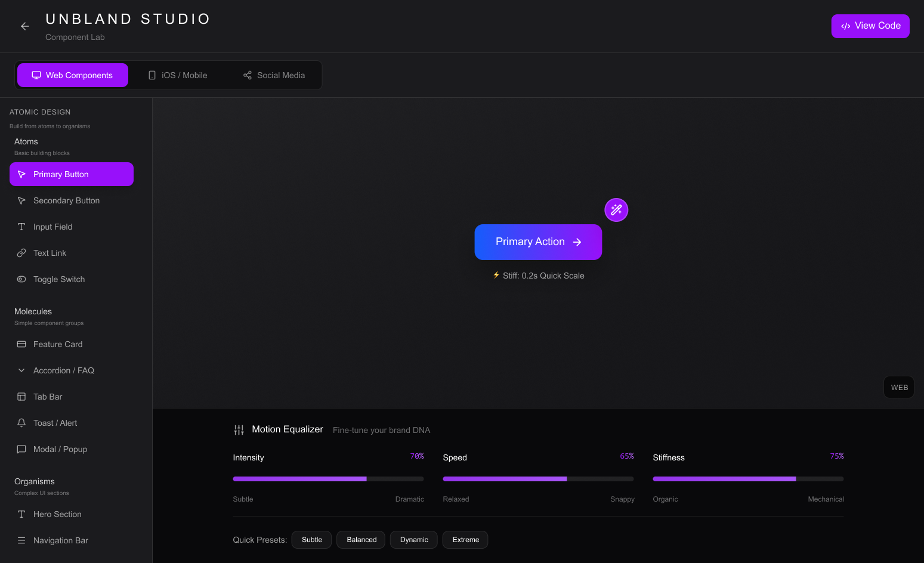The image size is (924, 563).
Task: Open View Code
Action: 870,26
